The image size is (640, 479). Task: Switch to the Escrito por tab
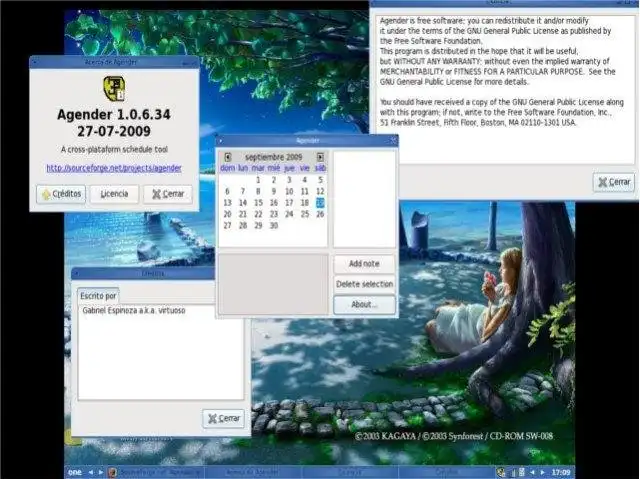(x=98, y=295)
